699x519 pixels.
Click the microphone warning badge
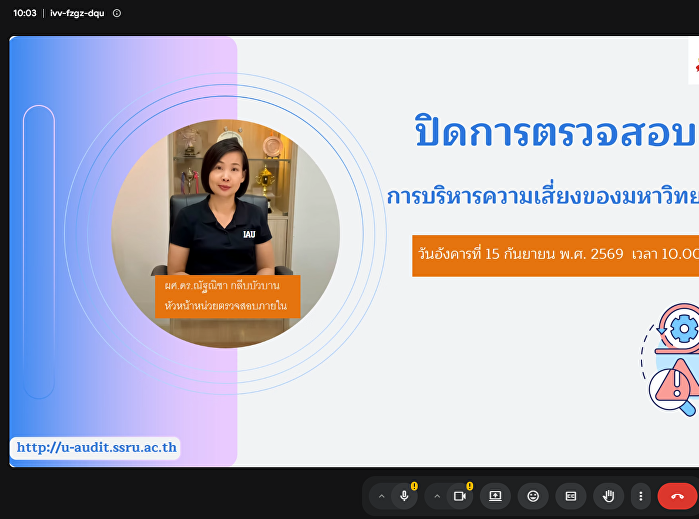point(414,486)
